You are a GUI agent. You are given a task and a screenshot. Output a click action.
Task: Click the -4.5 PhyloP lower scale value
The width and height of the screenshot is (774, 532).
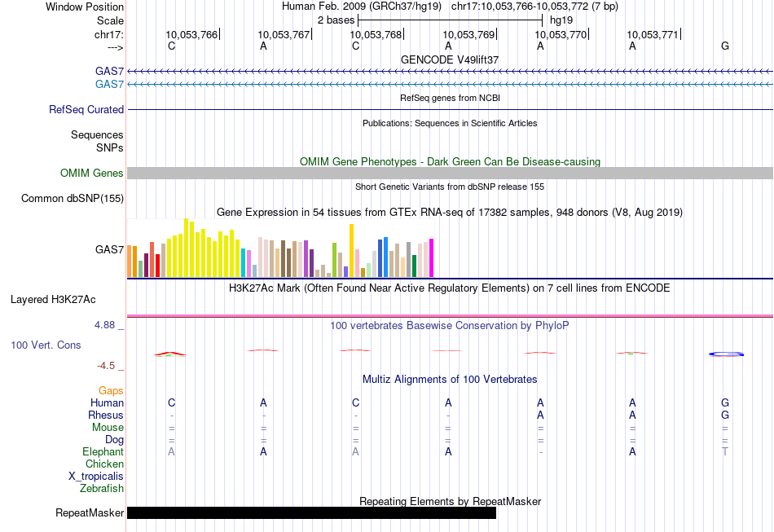point(106,366)
